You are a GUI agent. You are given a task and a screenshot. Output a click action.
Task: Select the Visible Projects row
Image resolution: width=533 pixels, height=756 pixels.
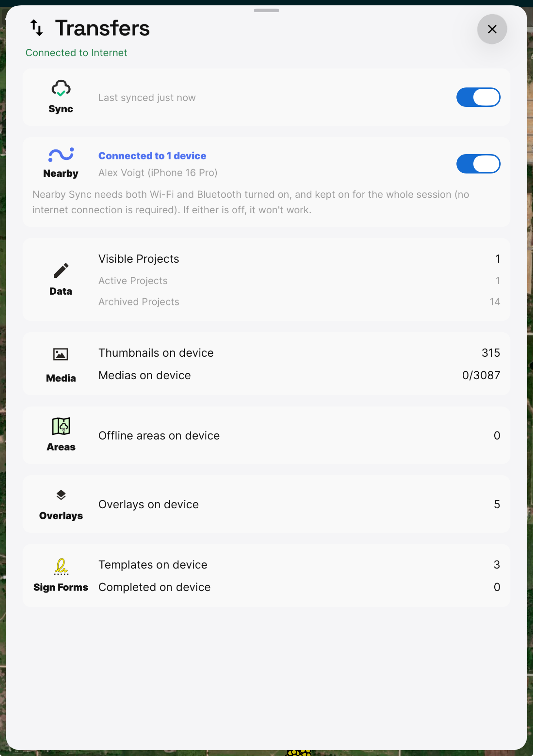[299, 259]
